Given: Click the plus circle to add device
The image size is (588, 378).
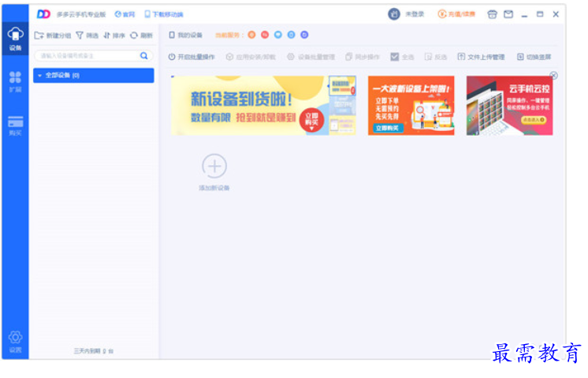Looking at the screenshot, I should click(x=214, y=166).
